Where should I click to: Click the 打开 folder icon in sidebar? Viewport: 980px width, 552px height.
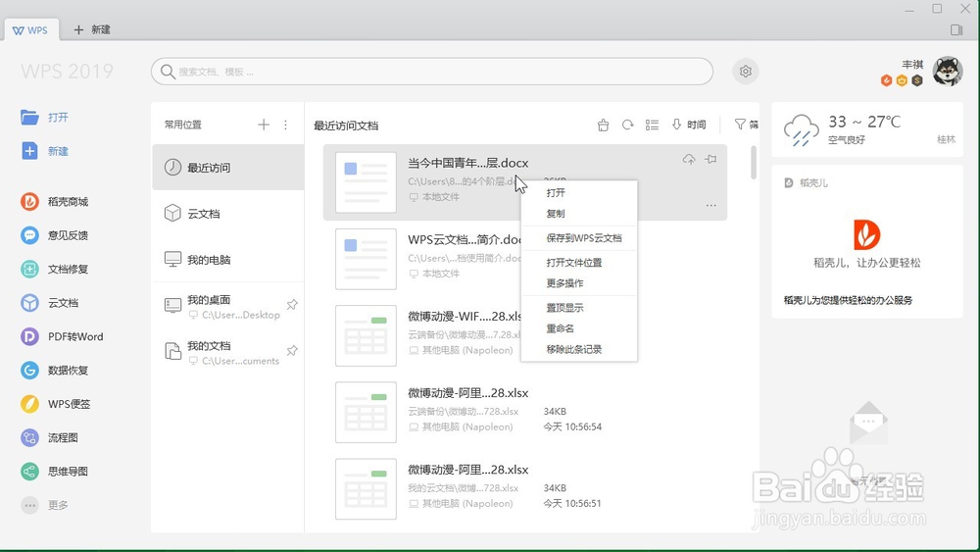coord(29,117)
